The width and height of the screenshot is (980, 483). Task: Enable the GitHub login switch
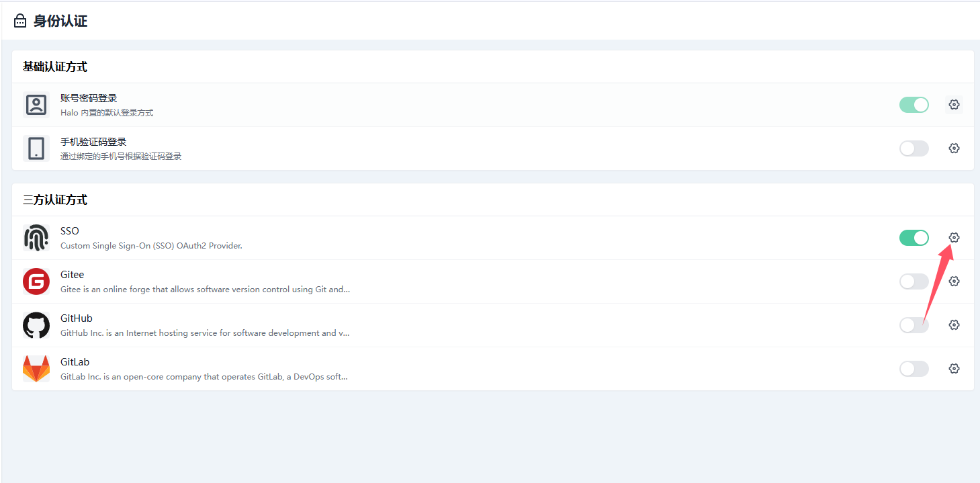[x=914, y=325]
